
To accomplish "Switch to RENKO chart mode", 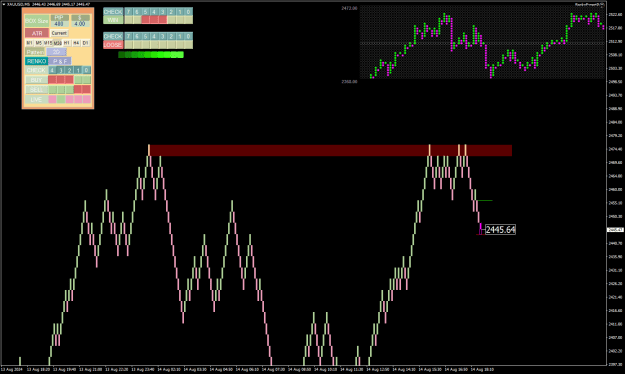I will [36, 61].
